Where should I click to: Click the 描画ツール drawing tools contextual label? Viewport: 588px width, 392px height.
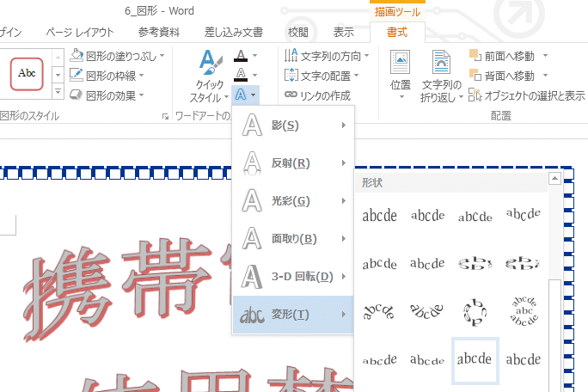pyautogui.click(x=397, y=12)
